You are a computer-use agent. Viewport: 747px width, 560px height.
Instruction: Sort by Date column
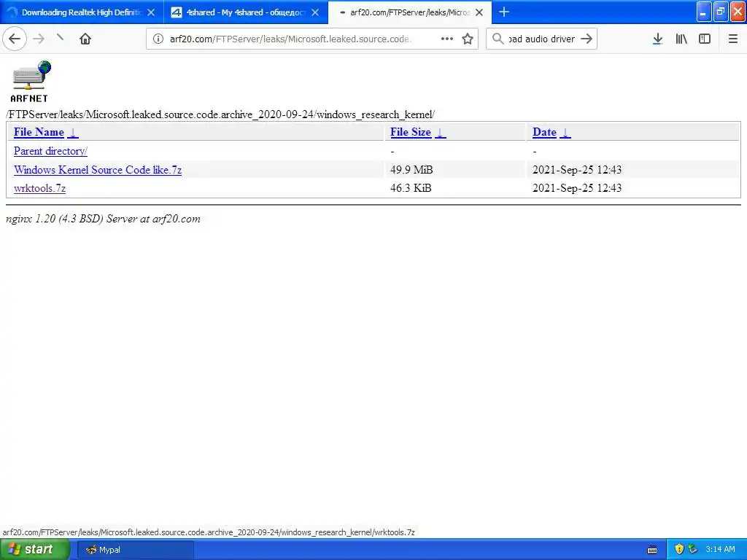pyautogui.click(x=544, y=133)
